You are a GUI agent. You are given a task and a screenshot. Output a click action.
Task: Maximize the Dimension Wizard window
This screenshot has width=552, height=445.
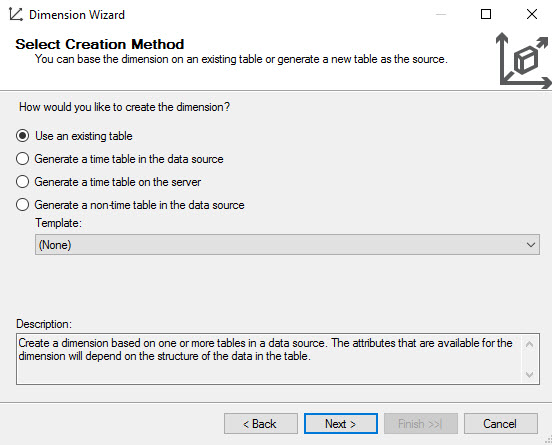tap(486, 14)
